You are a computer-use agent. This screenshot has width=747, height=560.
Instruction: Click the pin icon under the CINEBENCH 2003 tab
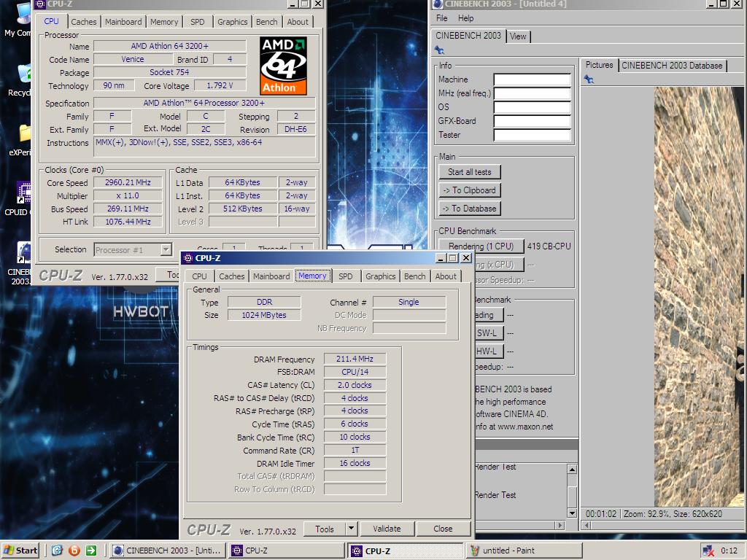coord(439,50)
